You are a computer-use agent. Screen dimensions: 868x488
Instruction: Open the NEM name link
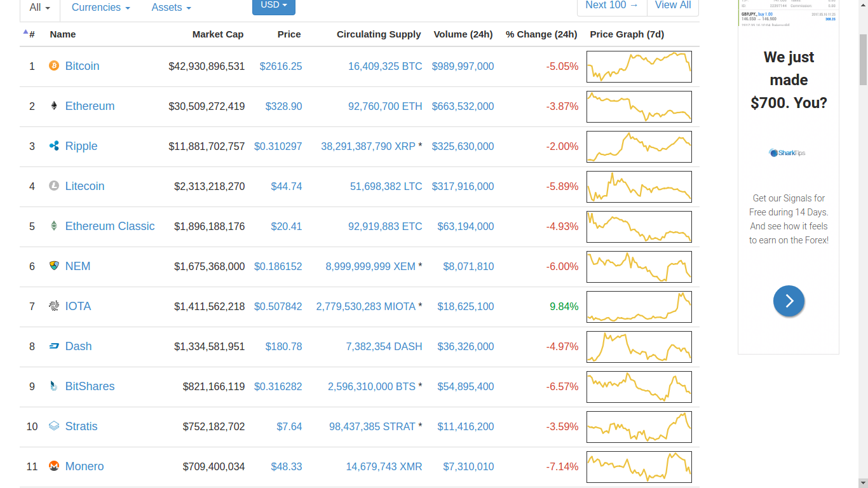78,266
